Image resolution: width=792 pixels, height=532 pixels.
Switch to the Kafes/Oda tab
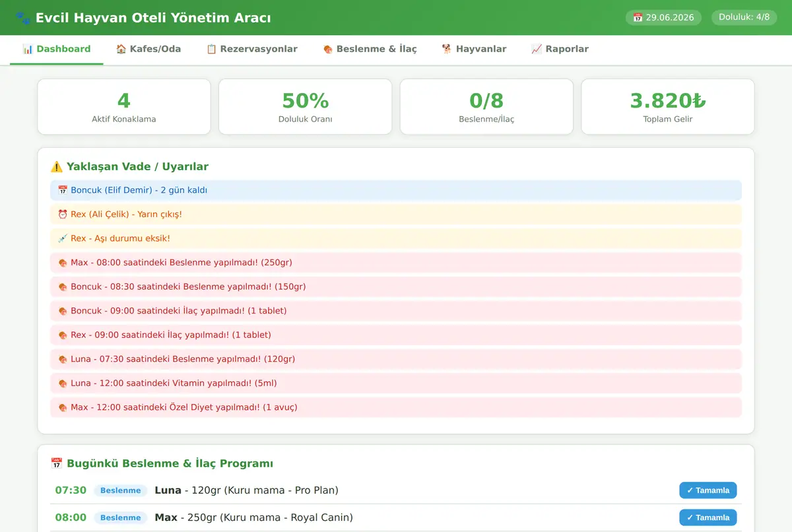coord(148,49)
